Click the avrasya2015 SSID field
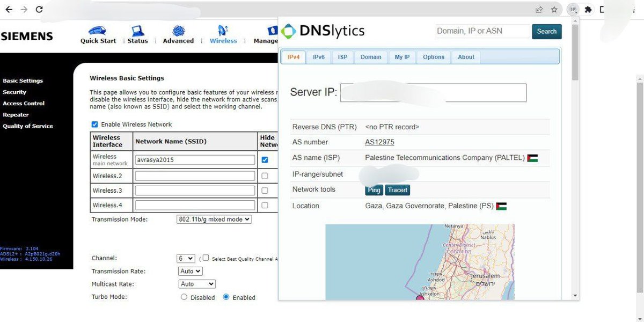This screenshot has height=322, width=644. pyautogui.click(x=195, y=160)
